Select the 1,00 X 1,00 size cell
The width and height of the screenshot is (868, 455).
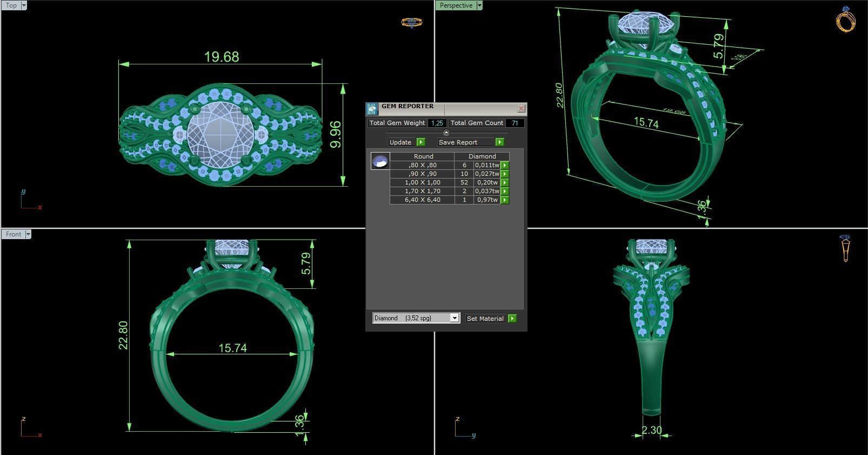(x=422, y=182)
